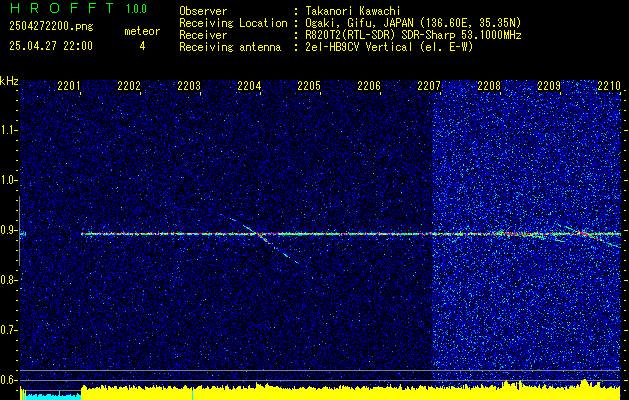Click the vertical gray frequency range bar

click(x=19, y=231)
